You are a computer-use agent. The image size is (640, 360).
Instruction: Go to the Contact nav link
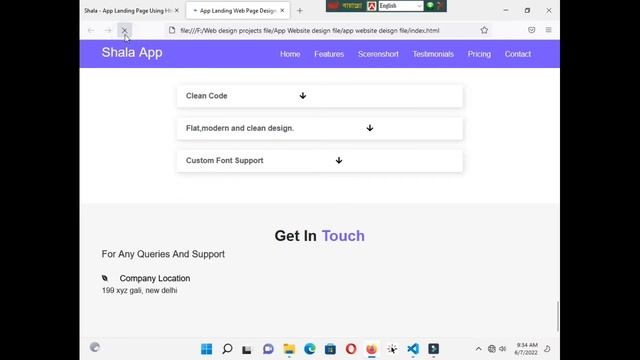(x=518, y=54)
